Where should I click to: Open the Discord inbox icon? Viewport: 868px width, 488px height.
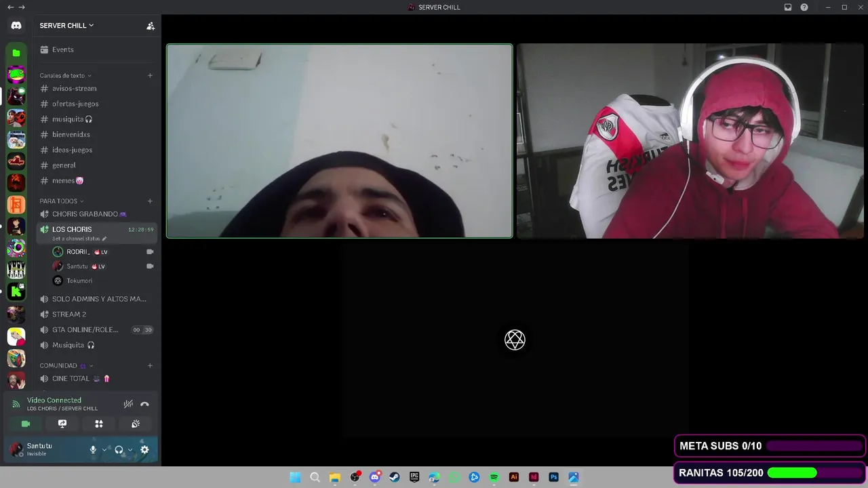[x=788, y=7]
